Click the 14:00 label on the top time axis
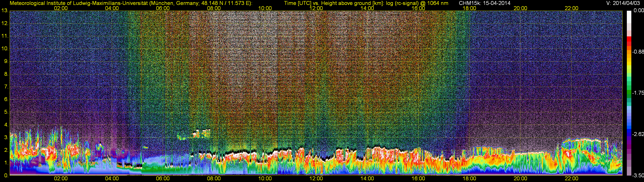 (367, 8)
